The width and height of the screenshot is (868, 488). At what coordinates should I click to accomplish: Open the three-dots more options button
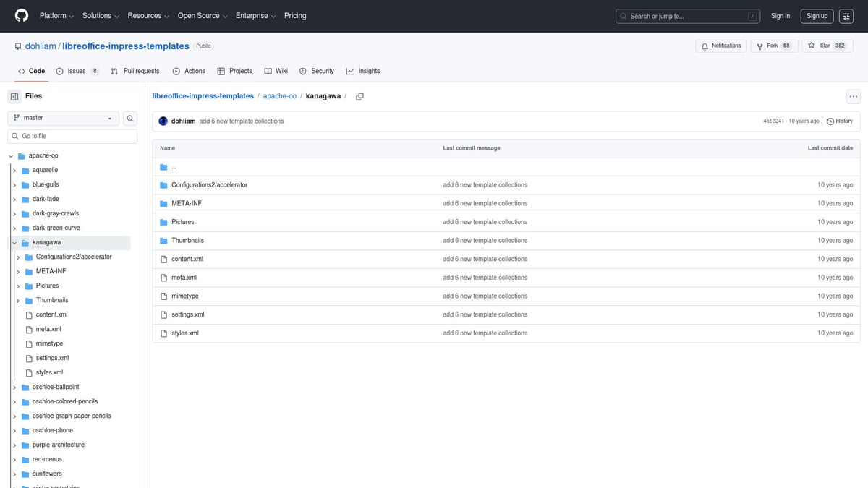pyautogui.click(x=854, y=96)
